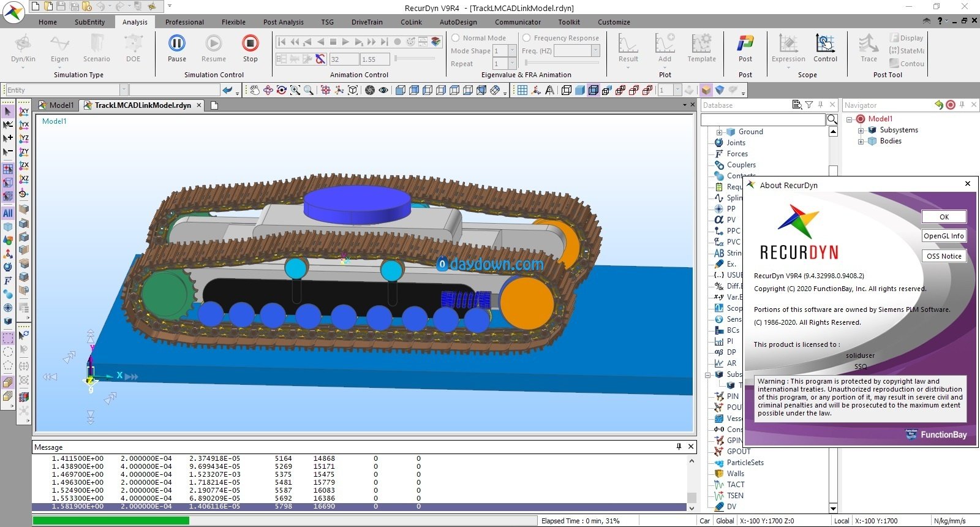The width and height of the screenshot is (980, 527).
Task: Select the Normal Mode radio button
Action: click(456, 38)
